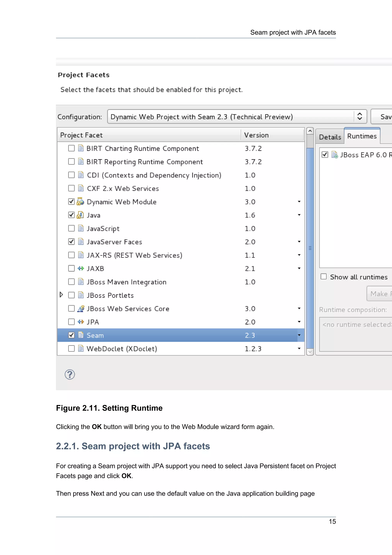Click the JavaServer Faces facet icon

[81, 241]
